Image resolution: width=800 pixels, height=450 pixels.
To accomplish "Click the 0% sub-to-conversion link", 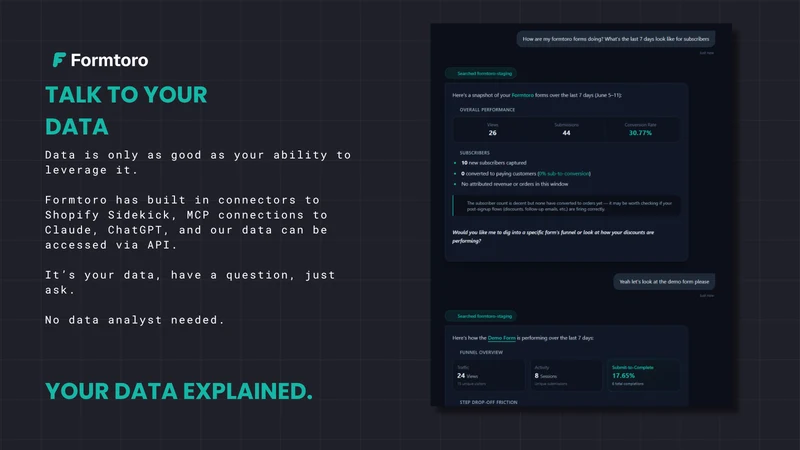I will click(564, 173).
